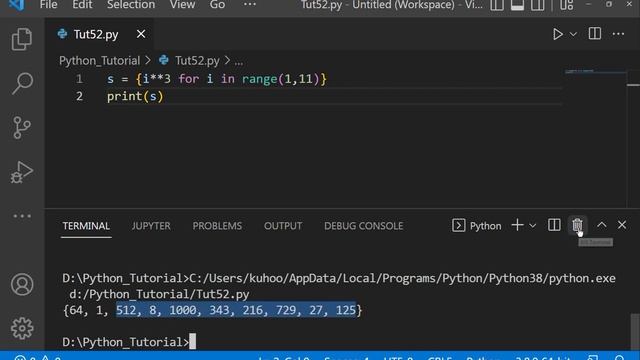
Task: Toggle secondary side bar layout icon
Action: click(538, 5)
